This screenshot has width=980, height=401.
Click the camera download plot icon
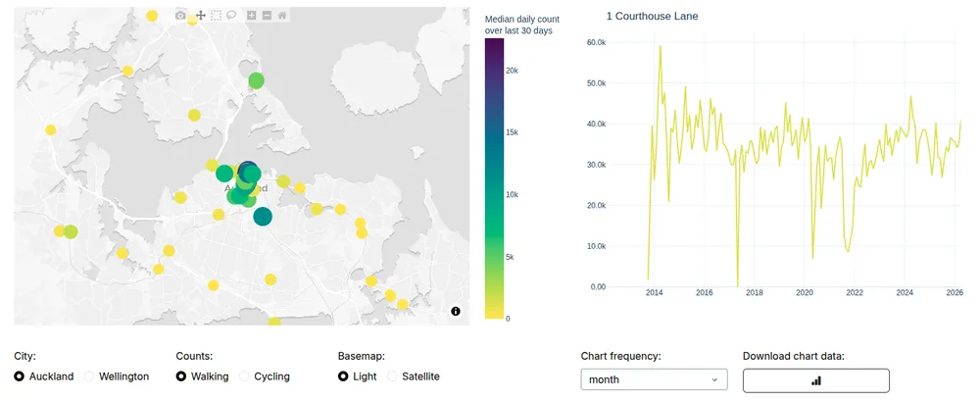180,16
